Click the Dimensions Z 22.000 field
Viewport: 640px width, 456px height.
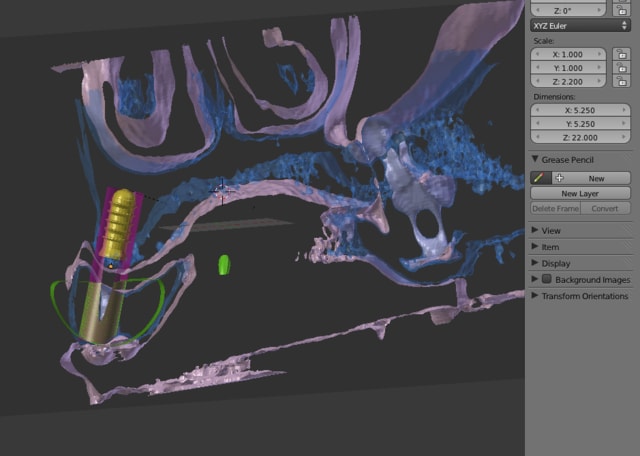[x=580, y=137]
